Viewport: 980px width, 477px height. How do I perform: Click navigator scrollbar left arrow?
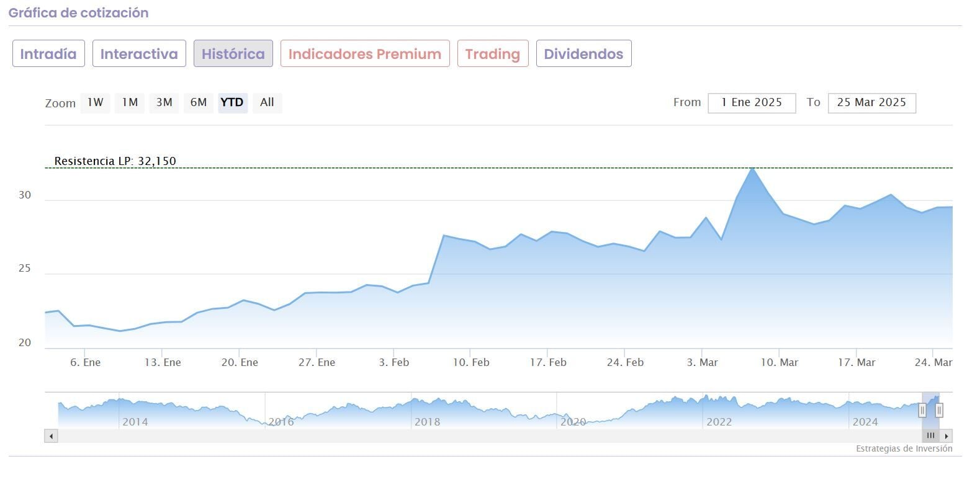tap(51, 436)
